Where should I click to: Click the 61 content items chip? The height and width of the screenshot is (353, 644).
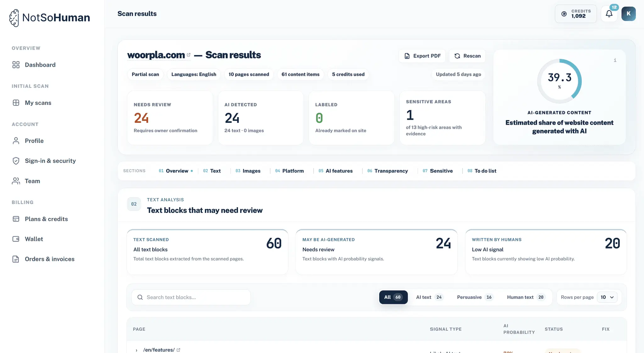[x=300, y=74]
